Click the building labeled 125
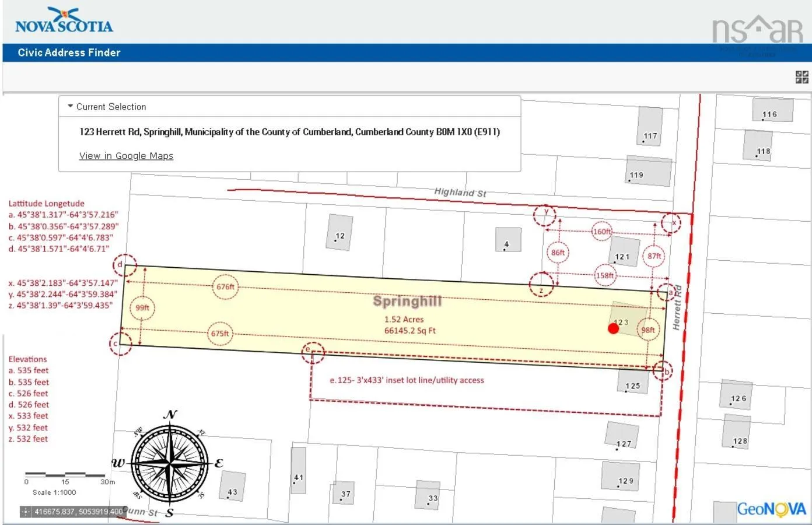Screen dimensions: 812x525 tap(632, 383)
